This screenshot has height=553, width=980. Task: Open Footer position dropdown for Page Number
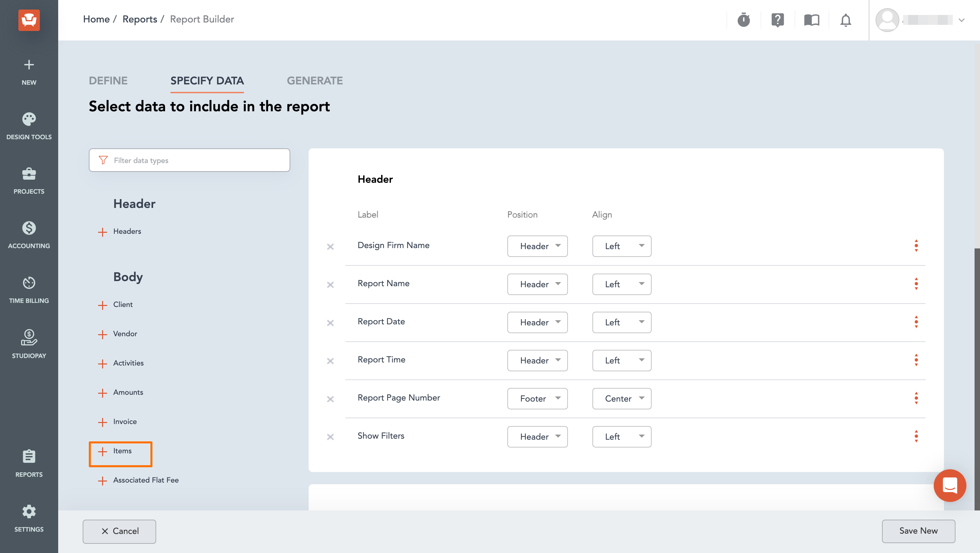tap(537, 399)
